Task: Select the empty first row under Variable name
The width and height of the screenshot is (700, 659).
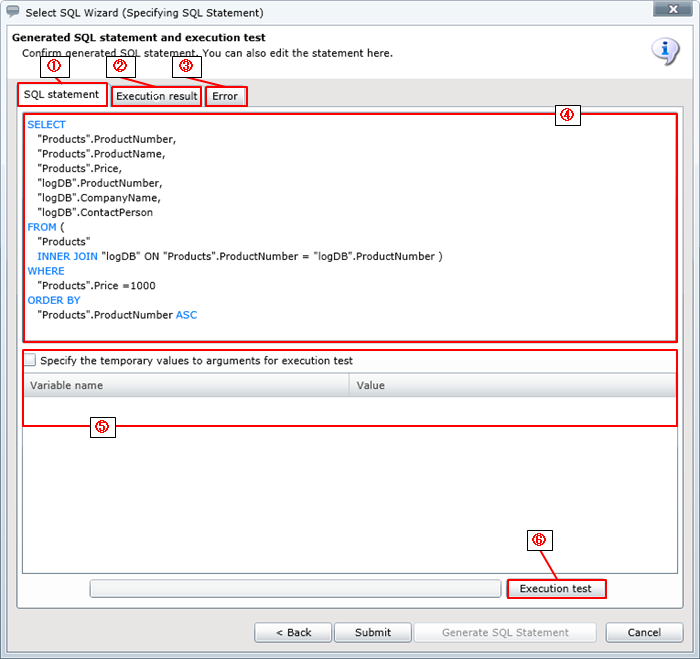Action: point(186,410)
